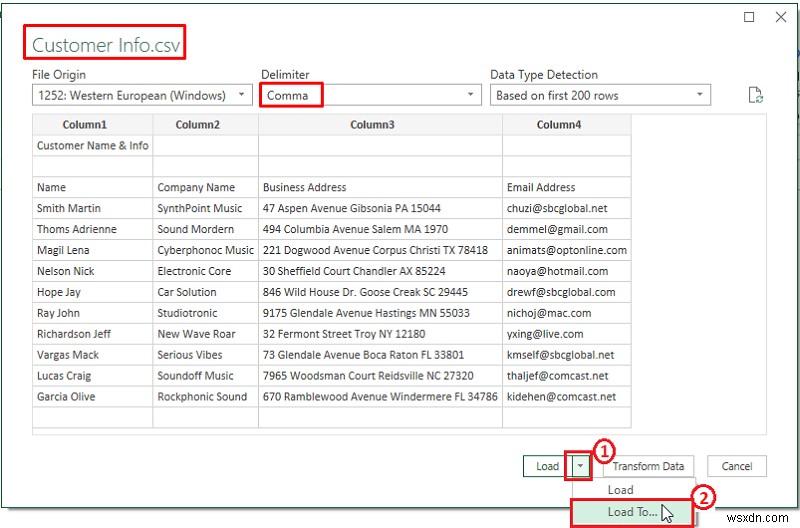Image resolution: width=800 pixels, height=528 pixels.
Task: Click the 'Name' cell in Column1
Action: click(x=92, y=187)
